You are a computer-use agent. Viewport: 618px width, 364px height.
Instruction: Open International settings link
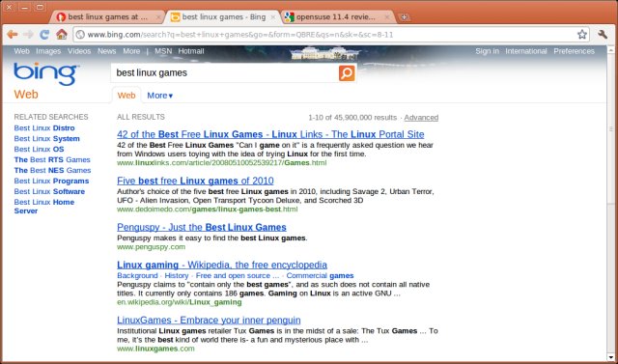pyautogui.click(x=526, y=51)
